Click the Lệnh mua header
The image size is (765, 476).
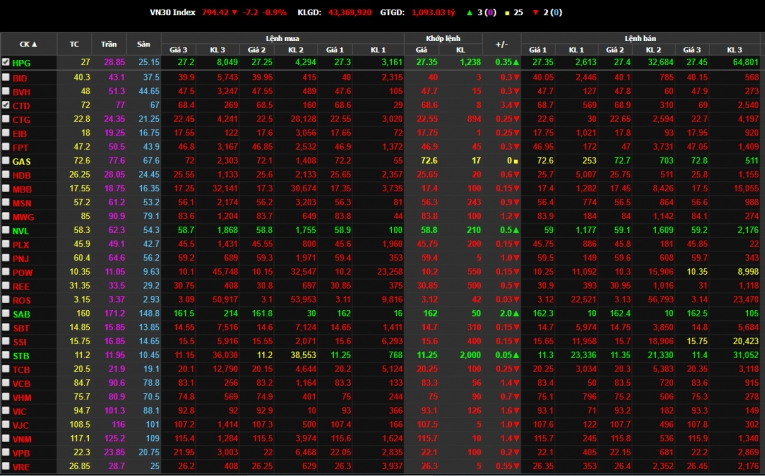[282, 38]
